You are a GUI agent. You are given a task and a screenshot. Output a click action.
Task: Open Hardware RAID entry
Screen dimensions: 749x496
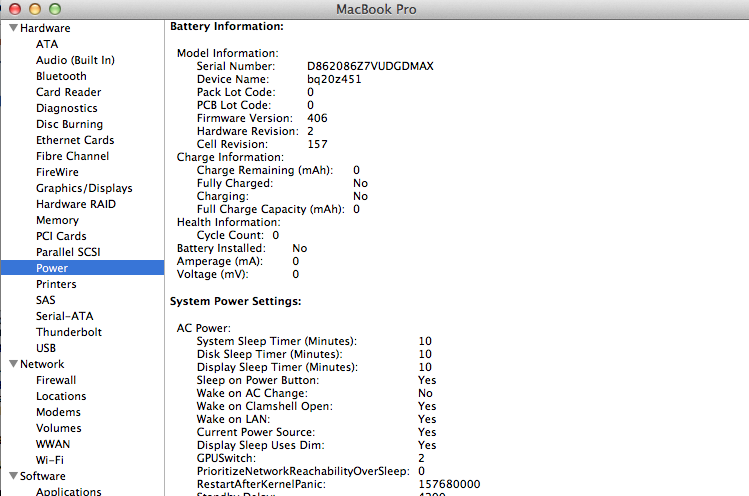[x=75, y=204]
